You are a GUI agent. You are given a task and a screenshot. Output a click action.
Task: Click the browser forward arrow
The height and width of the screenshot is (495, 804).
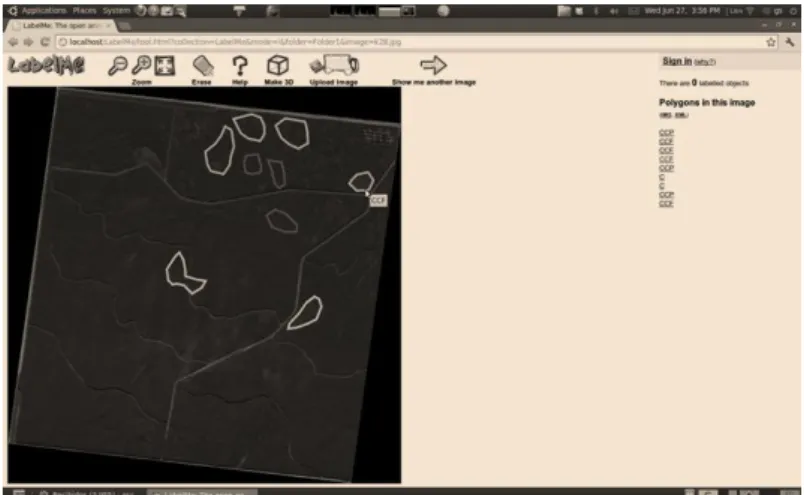click(x=28, y=42)
